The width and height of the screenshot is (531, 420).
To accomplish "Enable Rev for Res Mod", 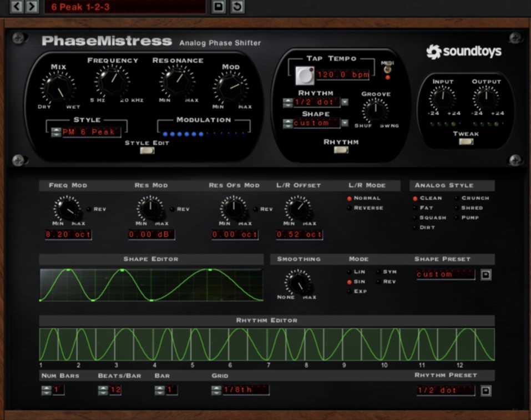I will pos(173,209).
